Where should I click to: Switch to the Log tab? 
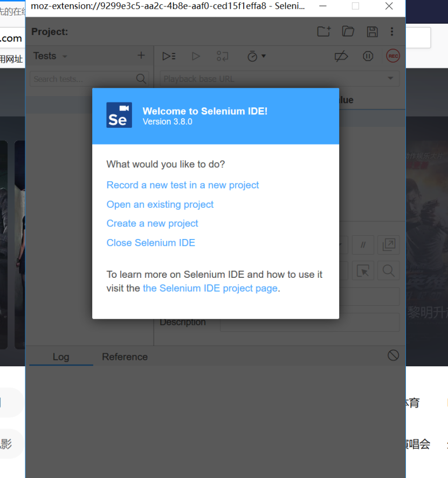tap(61, 357)
